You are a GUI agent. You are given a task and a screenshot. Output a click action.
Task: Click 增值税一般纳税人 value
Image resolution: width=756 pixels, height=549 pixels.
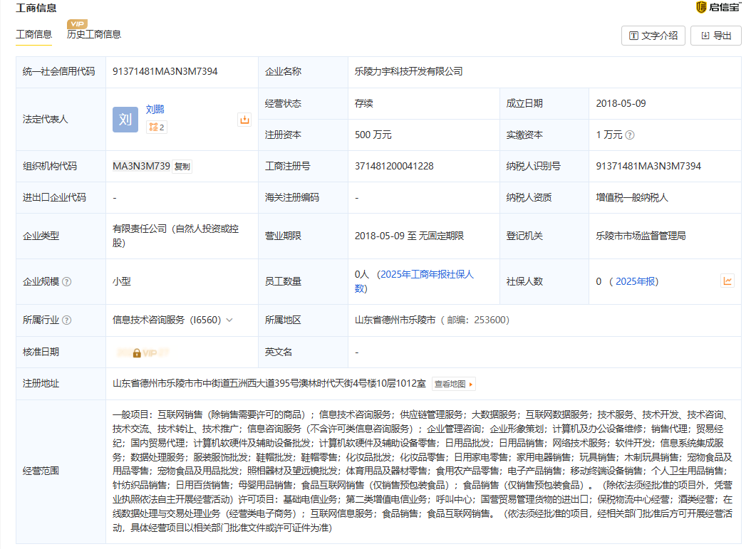pyautogui.click(x=632, y=198)
